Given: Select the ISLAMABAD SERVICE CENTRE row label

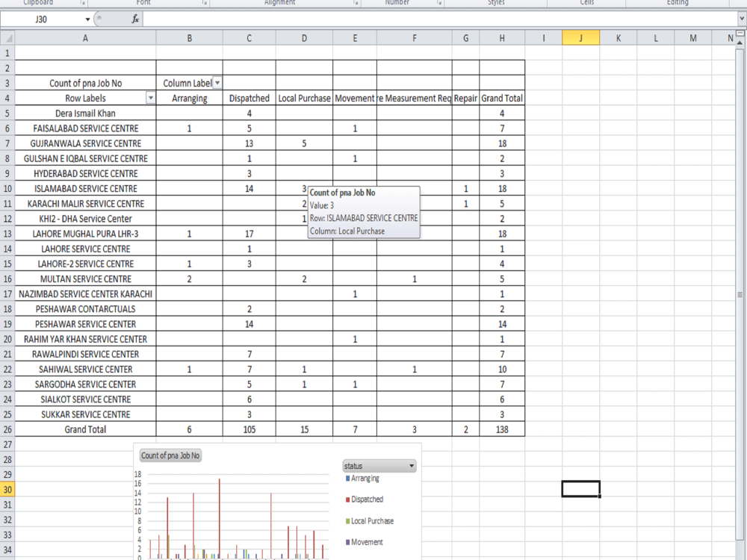Looking at the screenshot, I should pos(84,188).
